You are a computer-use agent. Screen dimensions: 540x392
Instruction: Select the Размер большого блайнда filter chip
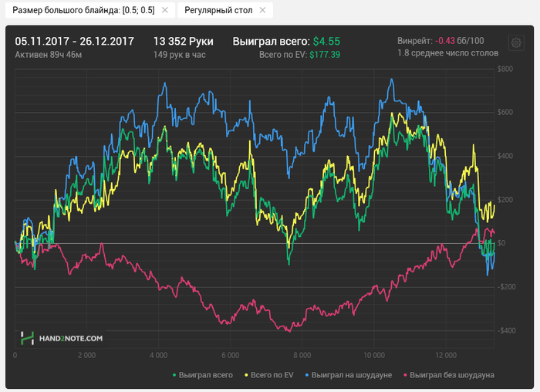(90, 10)
